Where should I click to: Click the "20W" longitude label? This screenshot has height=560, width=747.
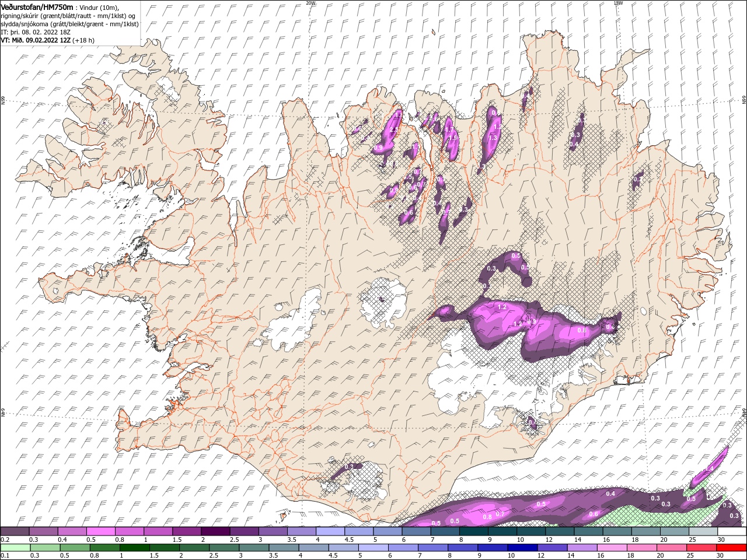coord(310,3)
